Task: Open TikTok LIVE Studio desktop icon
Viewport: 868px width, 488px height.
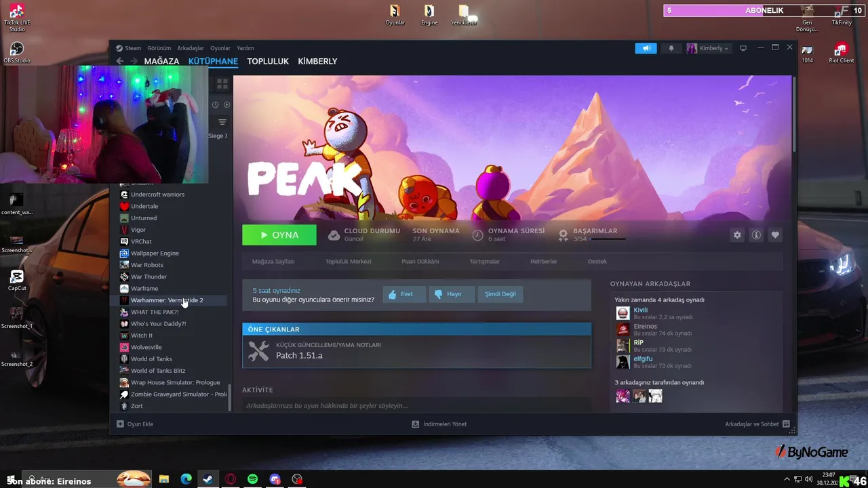Action: tap(17, 18)
